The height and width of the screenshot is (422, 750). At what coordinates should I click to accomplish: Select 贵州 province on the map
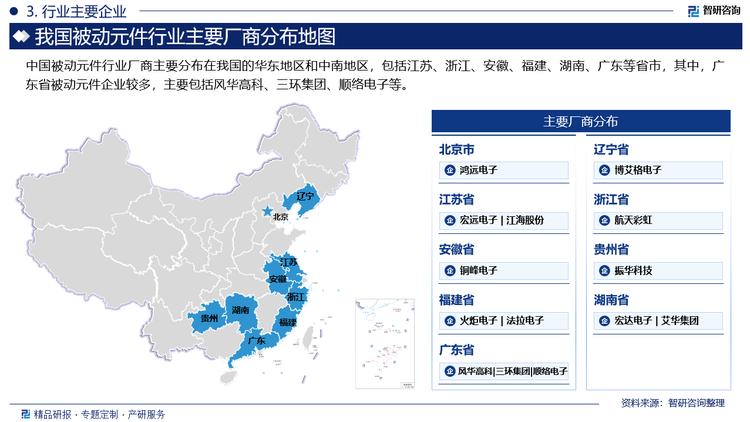pos(209,318)
